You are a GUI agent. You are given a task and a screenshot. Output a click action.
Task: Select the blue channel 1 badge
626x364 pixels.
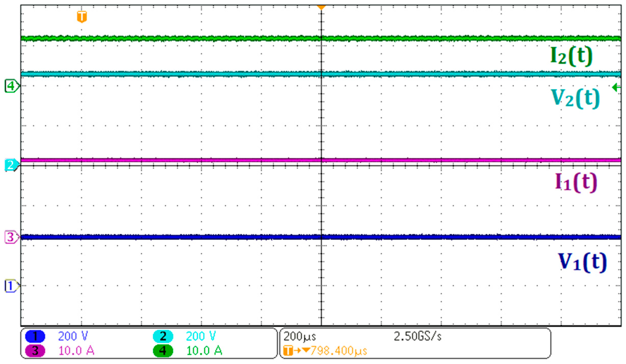pos(35,336)
